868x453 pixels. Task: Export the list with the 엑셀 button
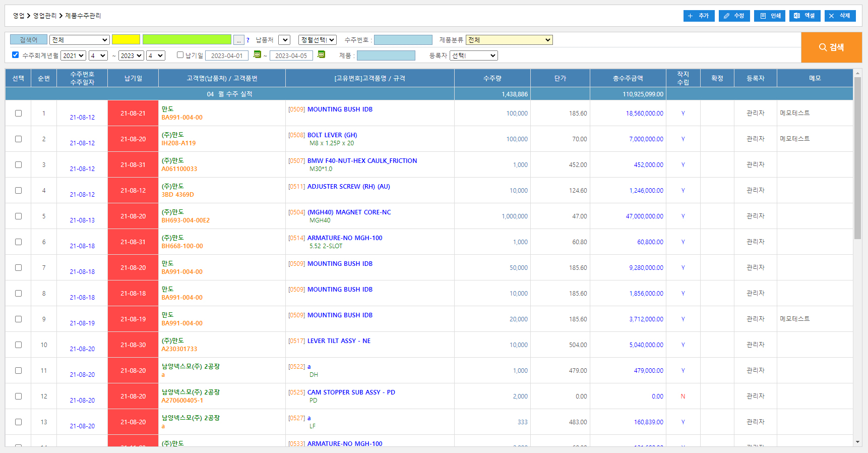click(x=804, y=16)
